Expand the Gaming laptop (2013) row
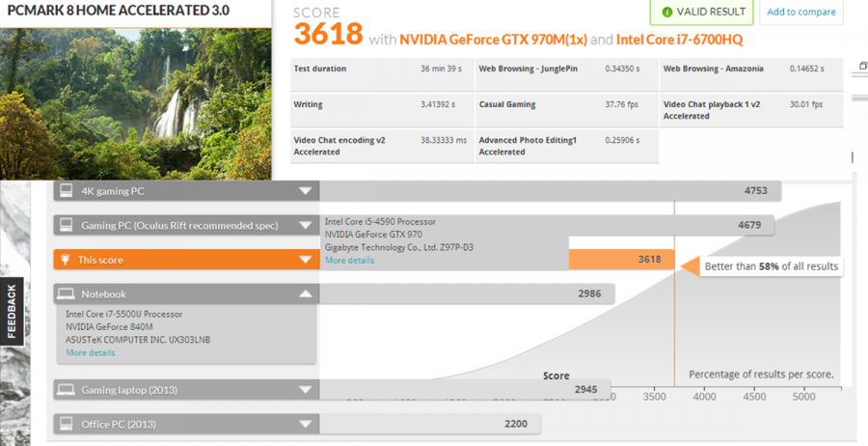 pyautogui.click(x=305, y=390)
